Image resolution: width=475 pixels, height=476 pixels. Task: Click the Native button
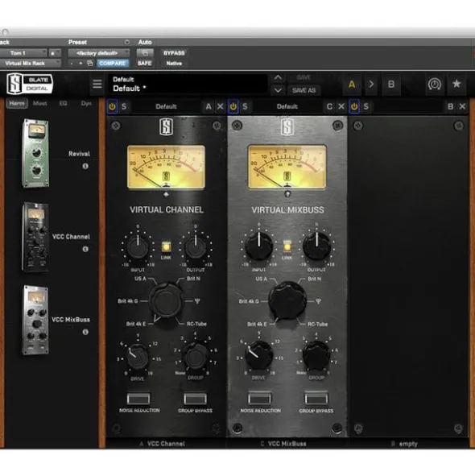pos(174,63)
